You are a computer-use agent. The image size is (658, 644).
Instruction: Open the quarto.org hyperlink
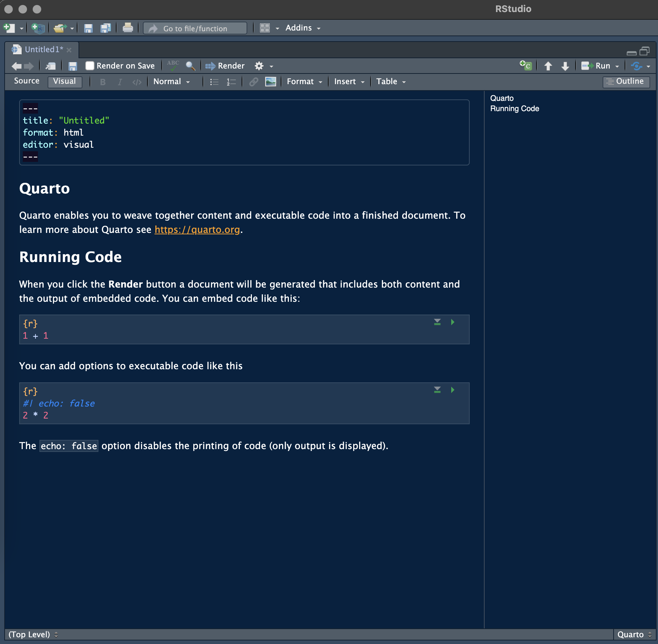tap(197, 230)
